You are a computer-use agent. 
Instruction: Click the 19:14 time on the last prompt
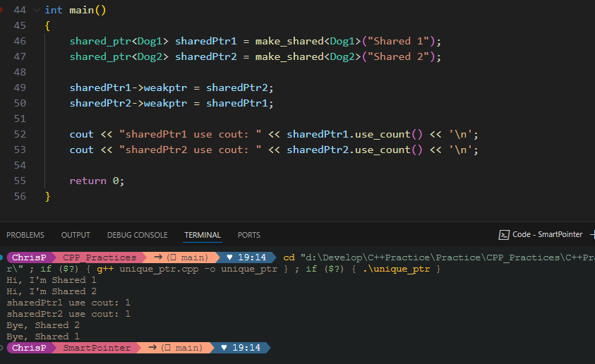point(246,348)
